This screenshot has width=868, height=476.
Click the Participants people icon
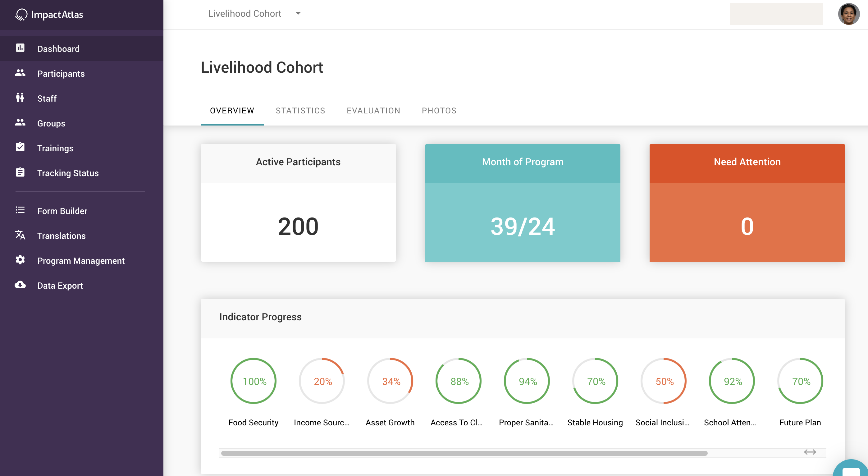click(x=20, y=73)
